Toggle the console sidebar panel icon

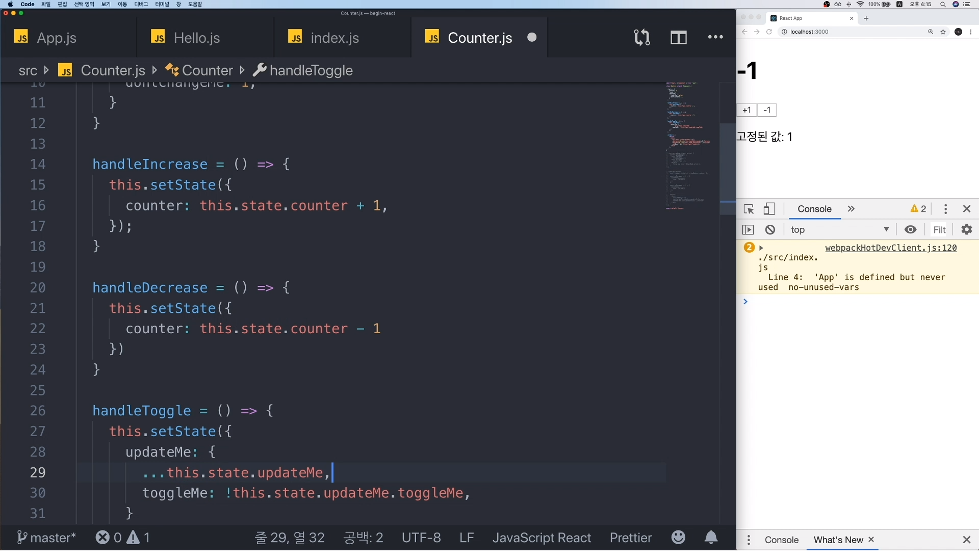pos(748,230)
